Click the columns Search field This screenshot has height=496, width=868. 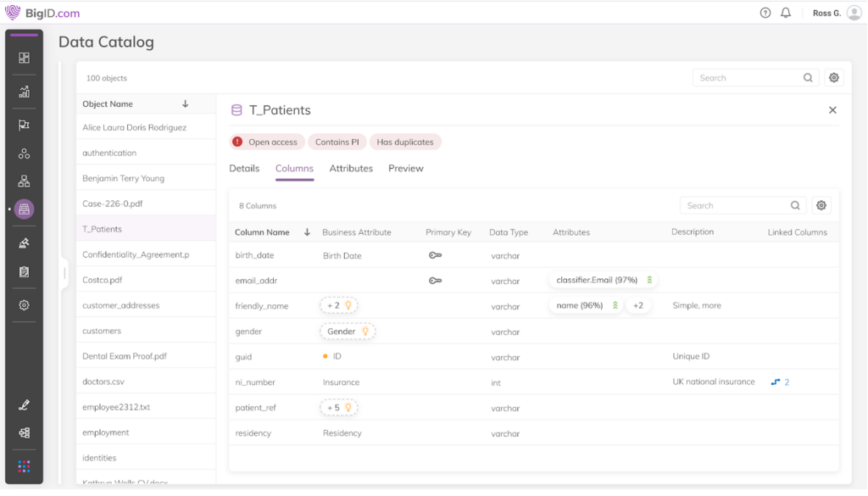click(736, 205)
